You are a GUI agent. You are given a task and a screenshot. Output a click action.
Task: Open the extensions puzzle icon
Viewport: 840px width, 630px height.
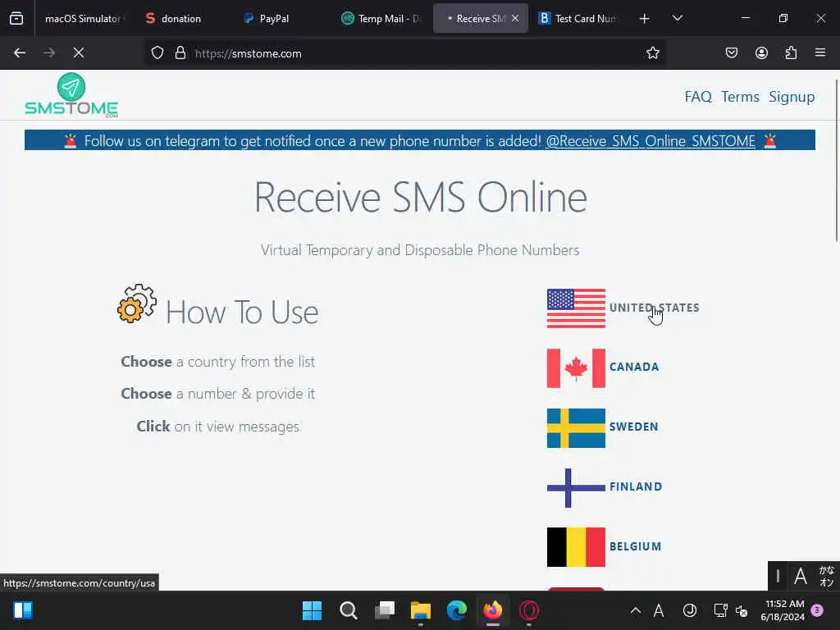tap(791, 53)
